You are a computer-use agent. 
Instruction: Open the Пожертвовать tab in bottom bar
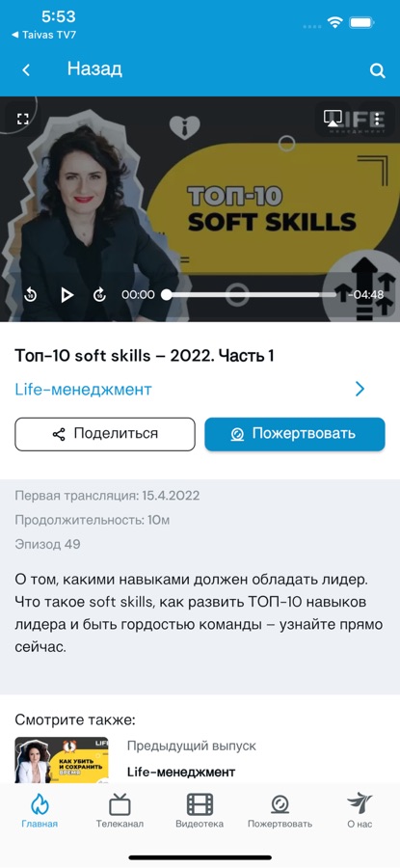280,810
